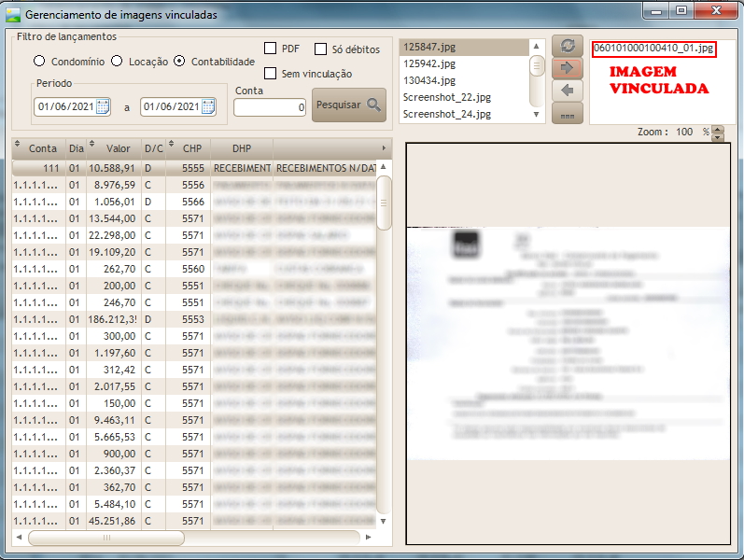The image size is (744, 560).
Task: Click the right arrow link image button
Action: [x=567, y=68]
